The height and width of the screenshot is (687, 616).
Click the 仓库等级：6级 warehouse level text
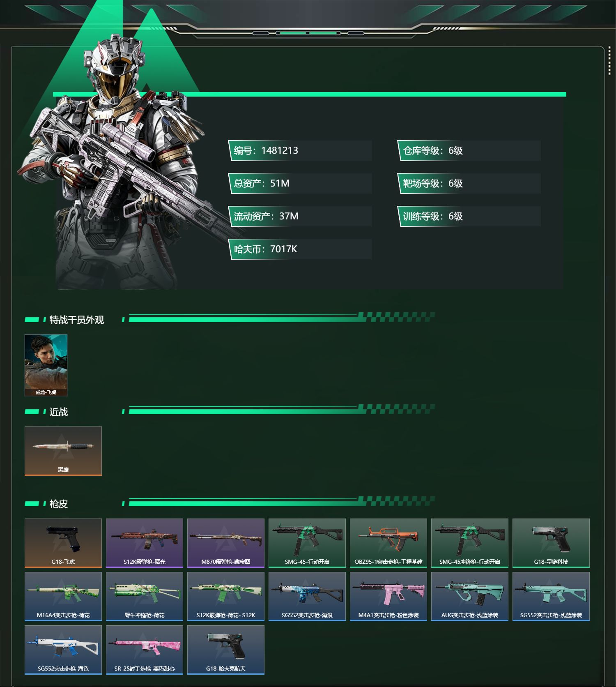pyautogui.click(x=433, y=150)
